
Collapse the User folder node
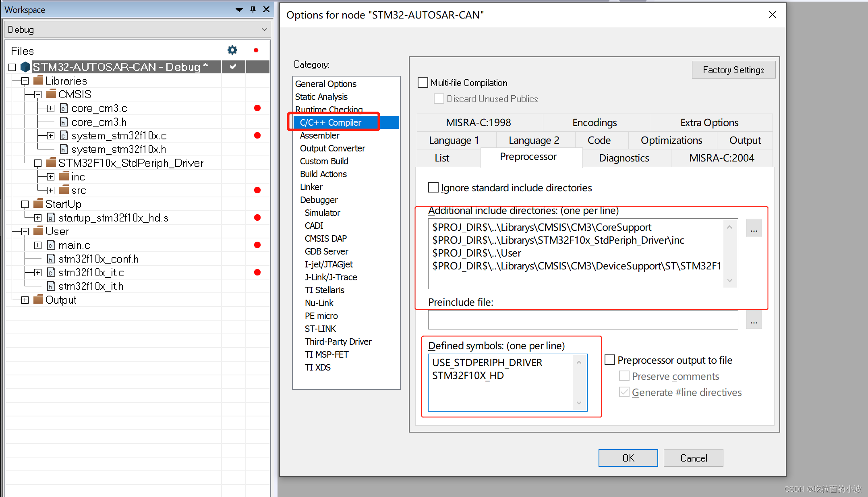[x=25, y=232]
